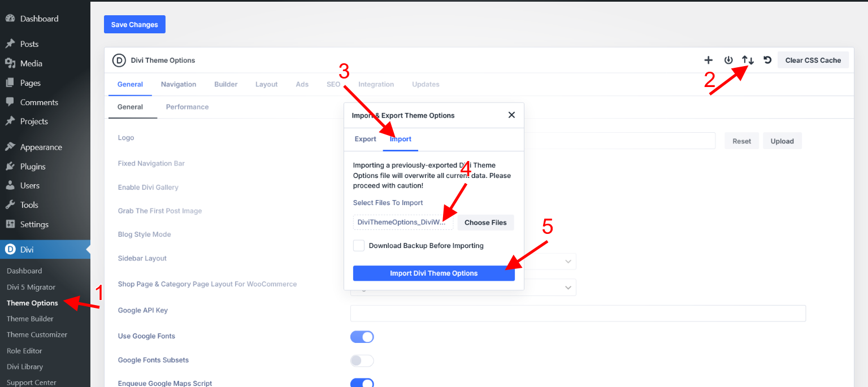The height and width of the screenshot is (387, 868).
Task: Click the Logo Reset button
Action: 742,141
